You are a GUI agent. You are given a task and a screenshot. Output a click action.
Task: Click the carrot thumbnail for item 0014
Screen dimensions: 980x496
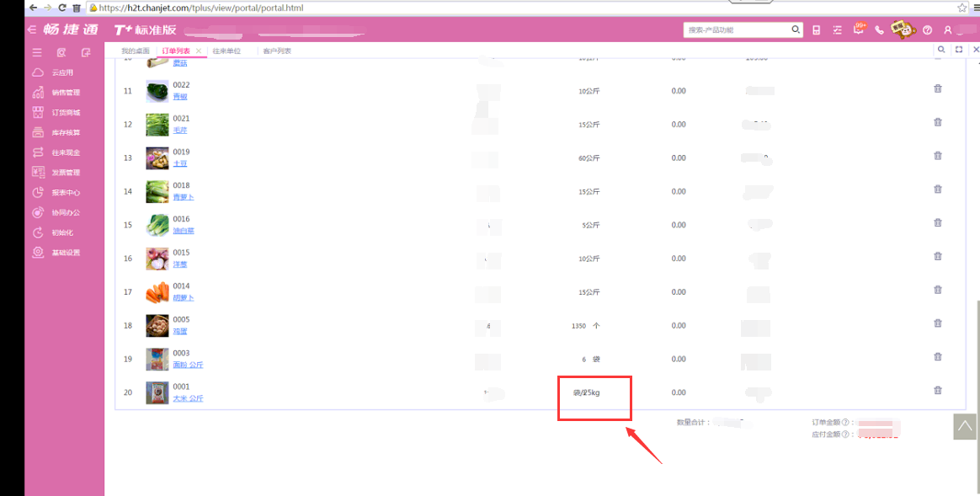pos(157,292)
